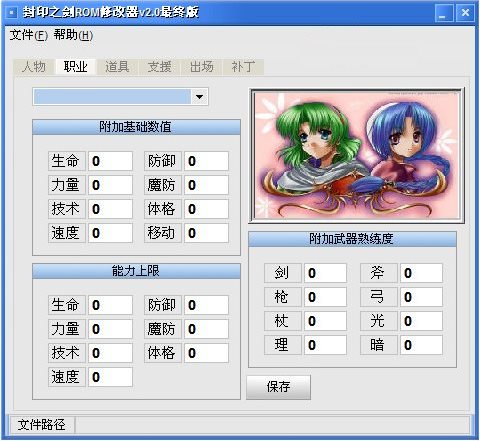Switch to the 人物 tab
Viewport: 480px width, 441px height.
point(34,67)
